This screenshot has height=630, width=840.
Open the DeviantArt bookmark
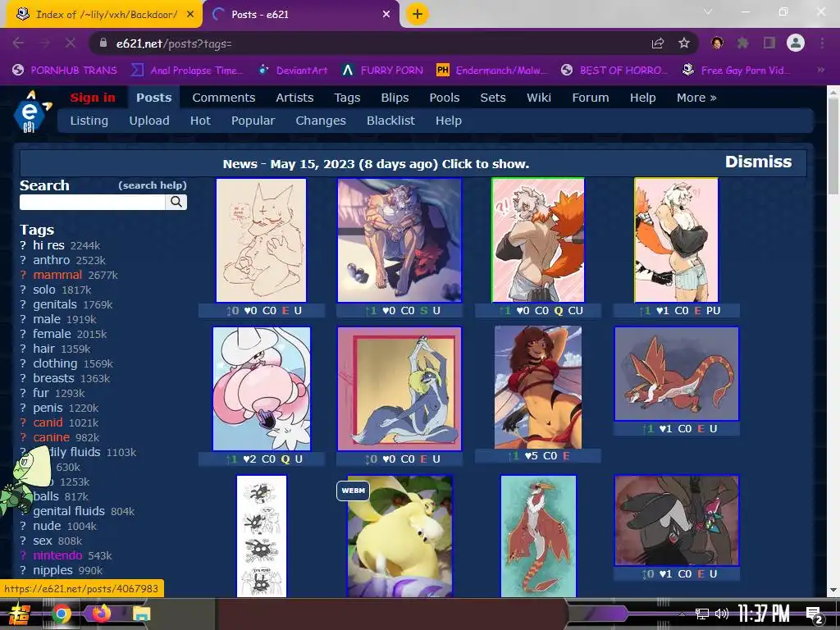coord(293,71)
